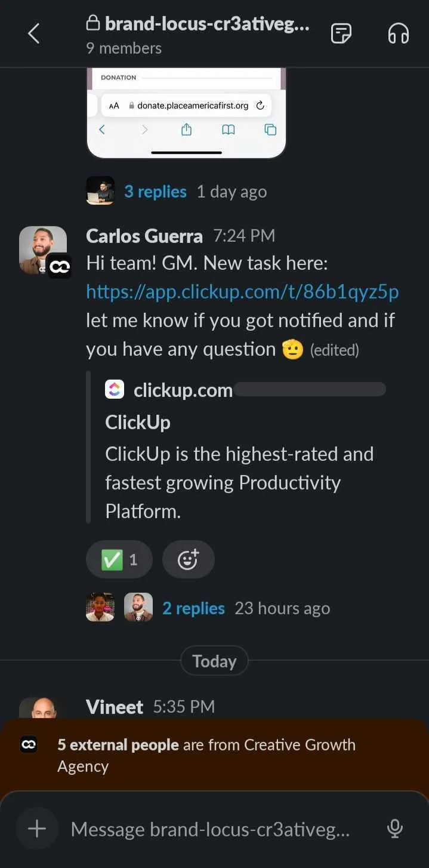Open the plus attachment button
The width and height of the screenshot is (429, 868).
pyautogui.click(x=37, y=829)
